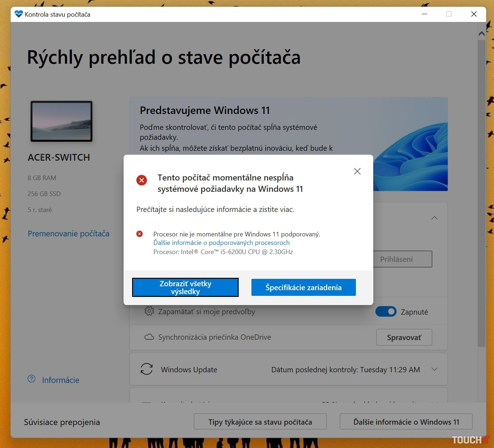The image size is (494, 448).
Task: Click the vertical scrollbar track
Action: click(x=481, y=193)
